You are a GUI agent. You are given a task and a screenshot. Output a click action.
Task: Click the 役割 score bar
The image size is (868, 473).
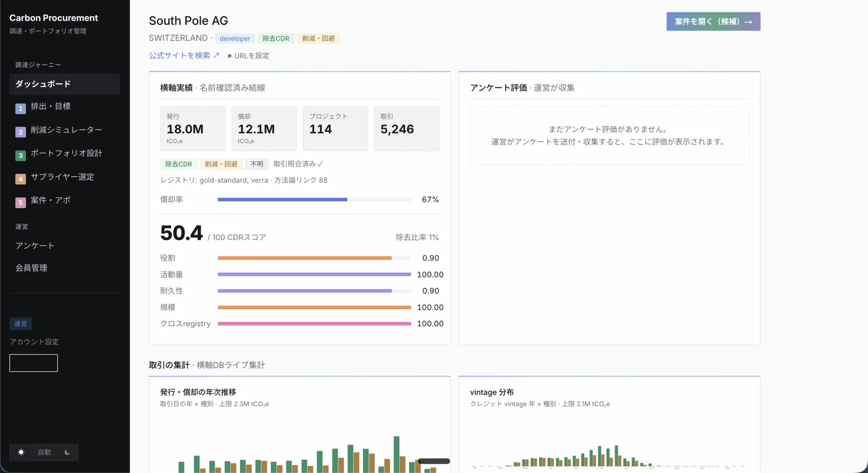pos(314,258)
